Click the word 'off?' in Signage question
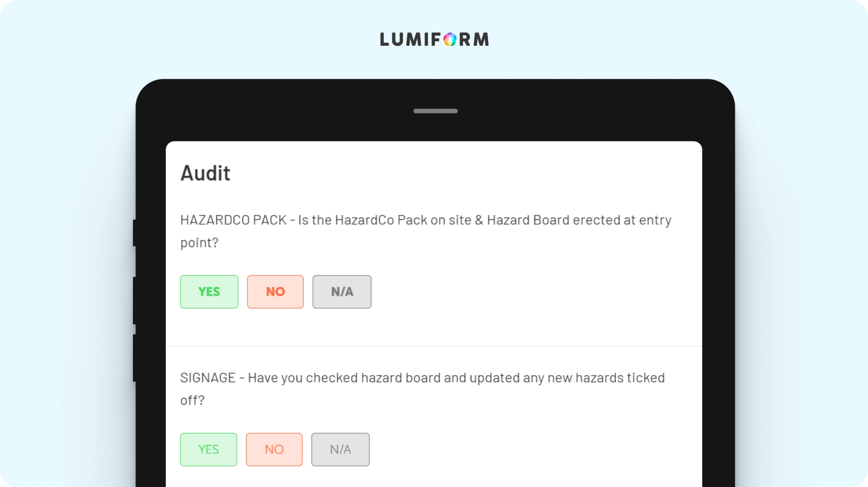 tap(192, 400)
